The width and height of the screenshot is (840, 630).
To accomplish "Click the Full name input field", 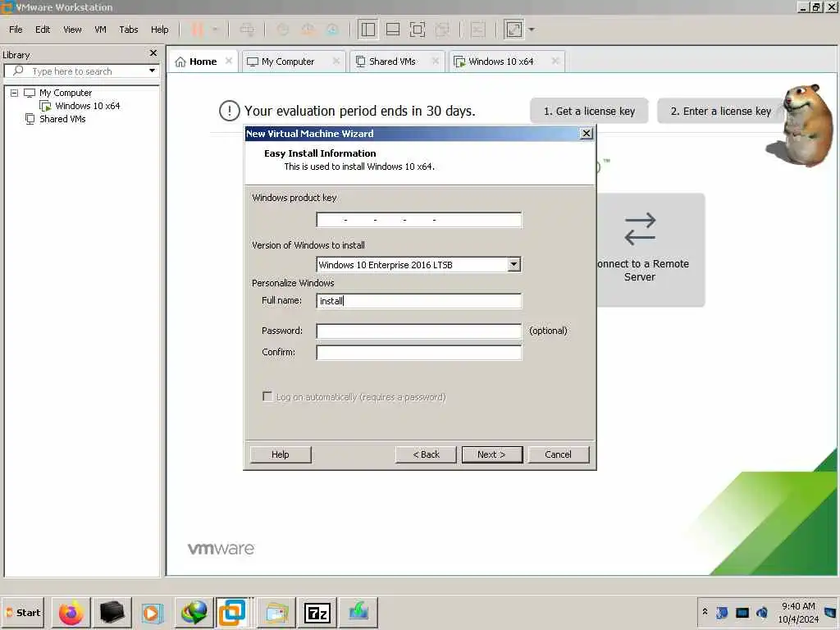I will click(418, 301).
